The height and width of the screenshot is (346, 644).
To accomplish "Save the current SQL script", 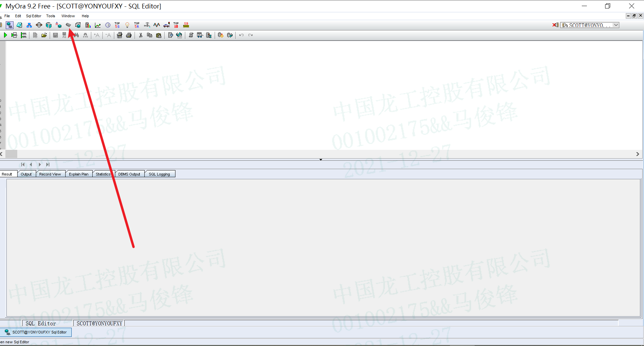I will click(x=55, y=35).
